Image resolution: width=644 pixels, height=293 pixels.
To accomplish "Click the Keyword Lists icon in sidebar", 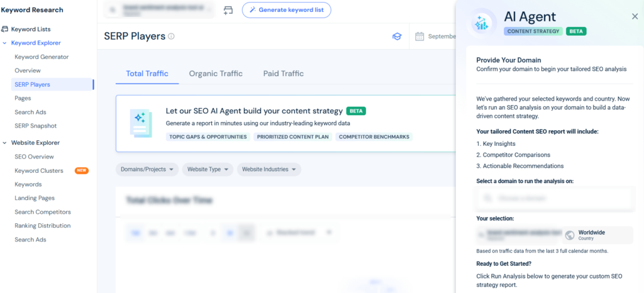I will [5, 29].
